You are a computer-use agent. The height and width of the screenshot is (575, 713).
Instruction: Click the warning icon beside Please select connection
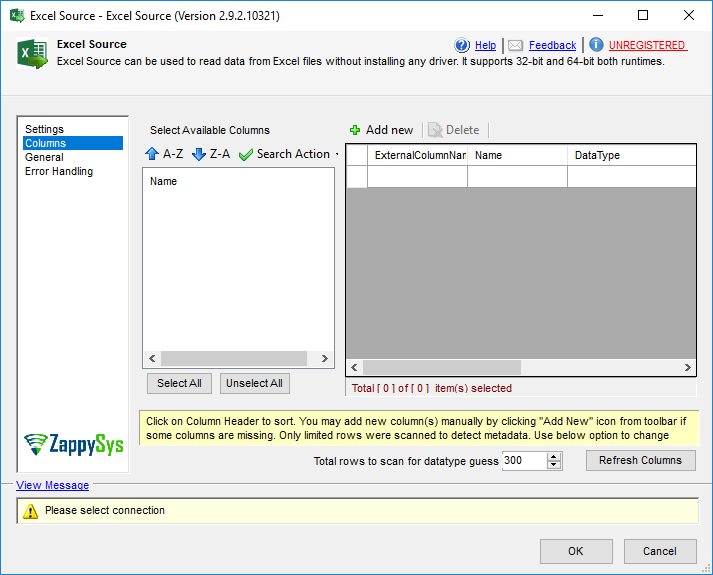(x=30, y=511)
